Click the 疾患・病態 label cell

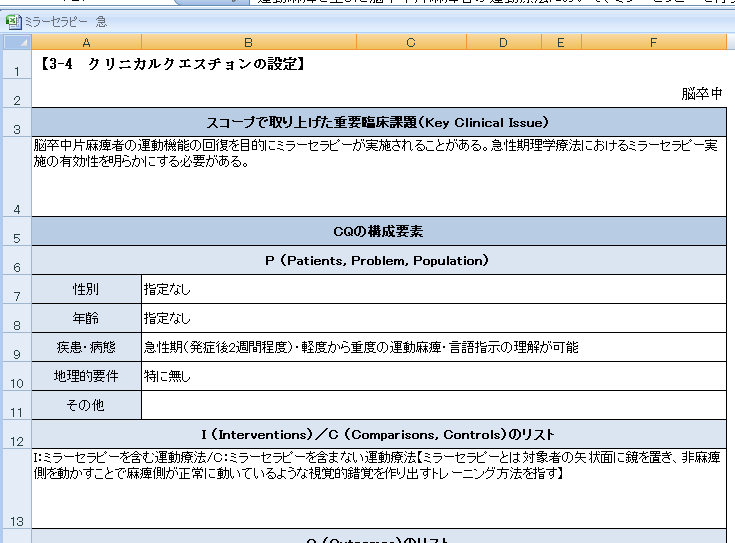pyautogui.click(x=86, y=347)
